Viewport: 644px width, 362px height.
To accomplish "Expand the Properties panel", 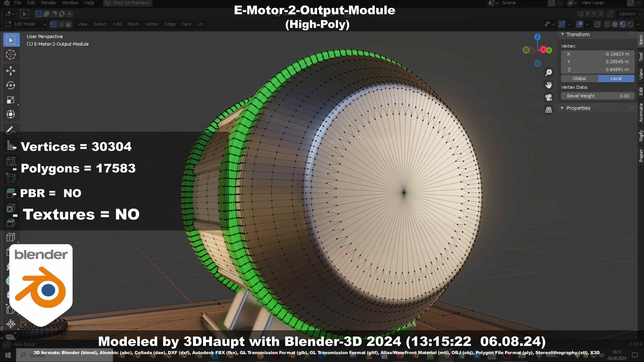I will click(562, 108).
